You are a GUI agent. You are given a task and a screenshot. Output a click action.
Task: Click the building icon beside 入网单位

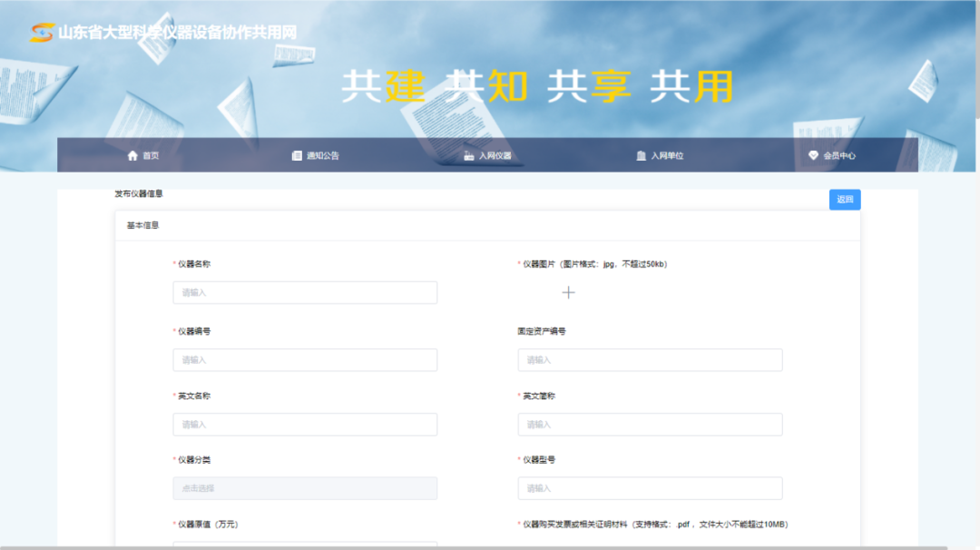click(642, 155)
